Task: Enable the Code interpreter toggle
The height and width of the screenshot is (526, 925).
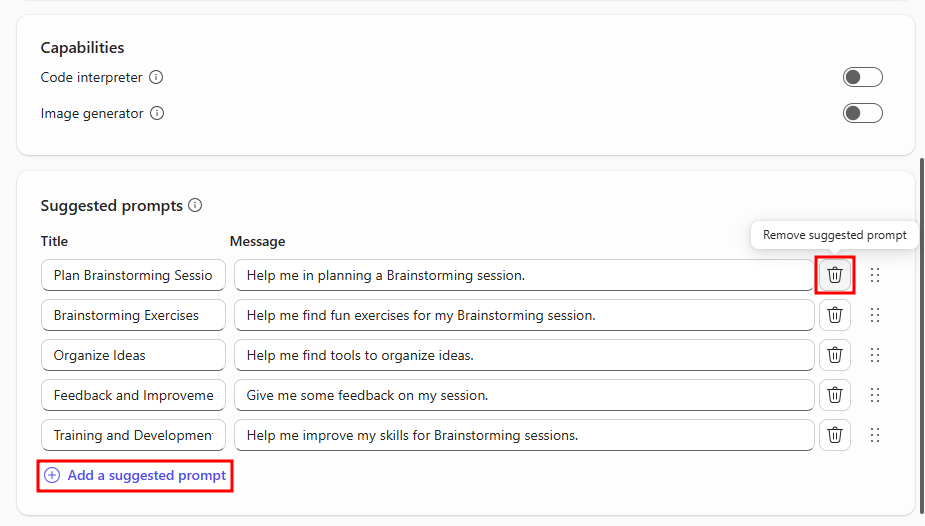Action: click(x=862, y=77)
